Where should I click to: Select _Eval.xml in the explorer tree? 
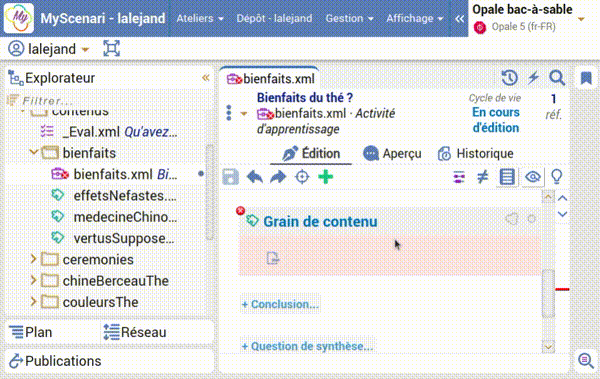(x=108, y=132)
